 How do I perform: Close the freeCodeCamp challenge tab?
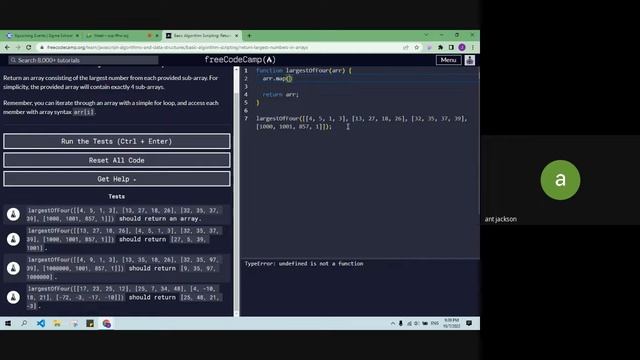[x=236, y=36]
